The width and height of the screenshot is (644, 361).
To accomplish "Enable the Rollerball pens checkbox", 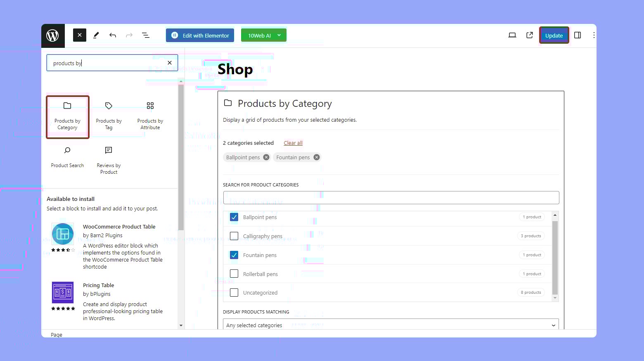I will pyautogui.click(x=234, y=274).
